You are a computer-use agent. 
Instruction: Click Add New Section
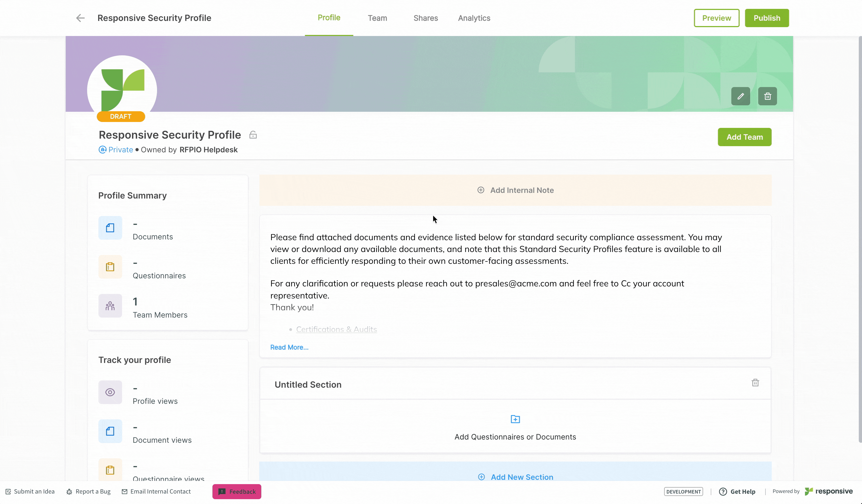515,471
